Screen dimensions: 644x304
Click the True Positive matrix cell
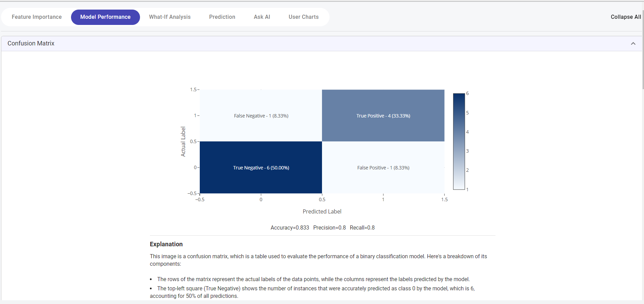click(383, 116)
